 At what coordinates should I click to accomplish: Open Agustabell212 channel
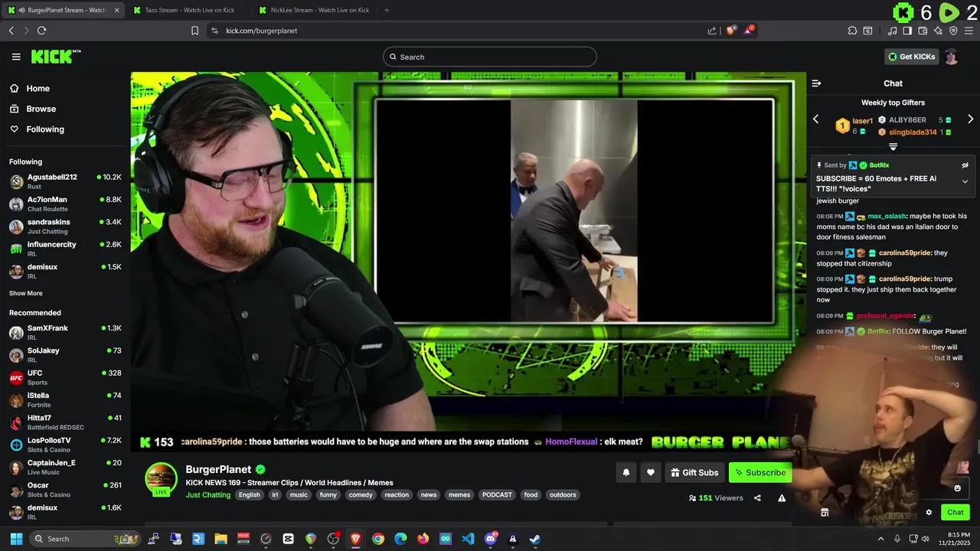(x=65, y=181)
